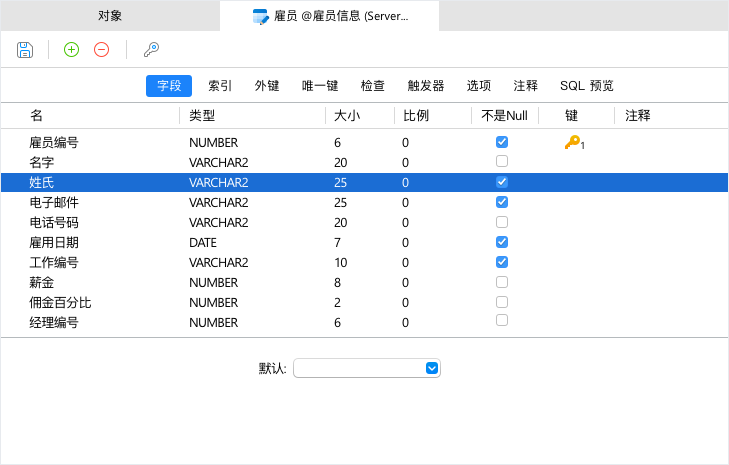
Task: Click the key icon in 雇员编号 row
Action: coord(574,143)
